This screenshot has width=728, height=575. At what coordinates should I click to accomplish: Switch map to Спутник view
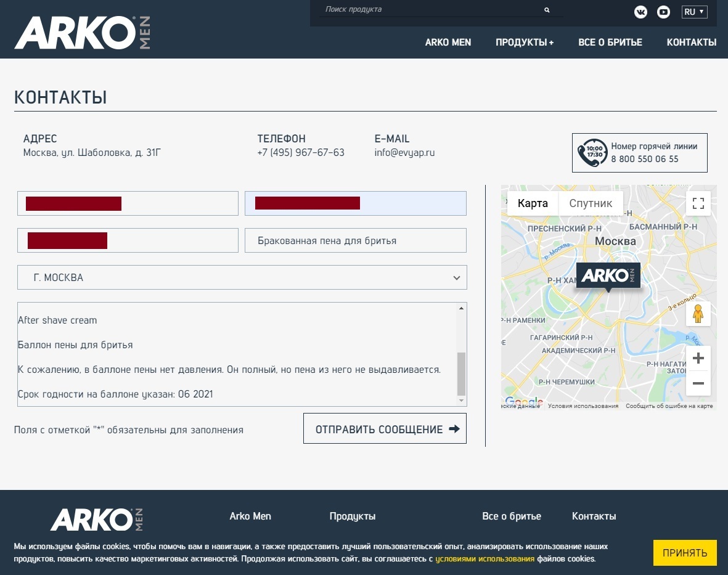(x=591, y=203)
